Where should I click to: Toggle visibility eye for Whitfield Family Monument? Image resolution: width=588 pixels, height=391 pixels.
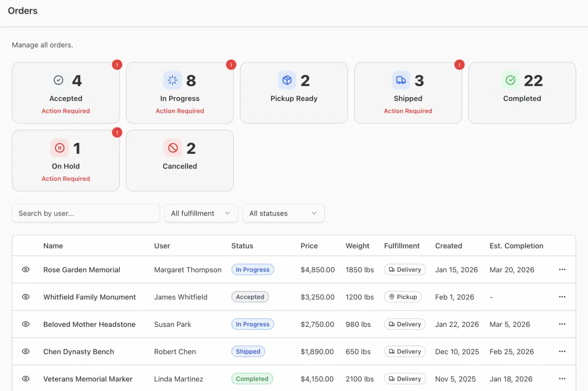point(25,296)
